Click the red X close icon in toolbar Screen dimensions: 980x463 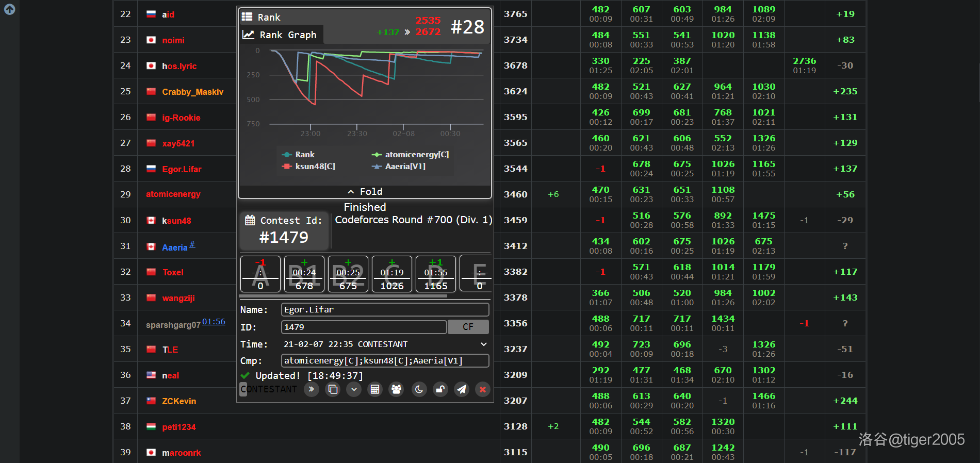point(483,389)
